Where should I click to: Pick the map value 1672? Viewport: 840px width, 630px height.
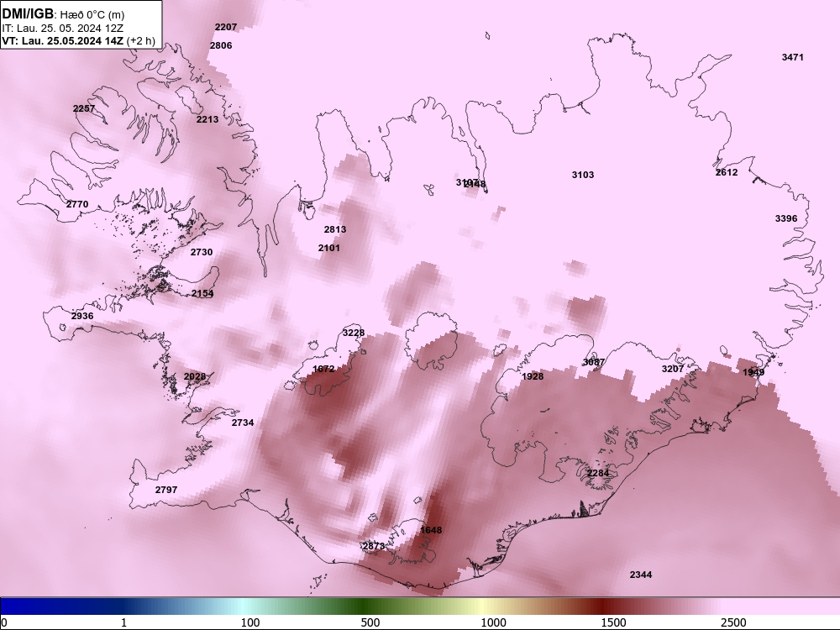tap(323, 369)
